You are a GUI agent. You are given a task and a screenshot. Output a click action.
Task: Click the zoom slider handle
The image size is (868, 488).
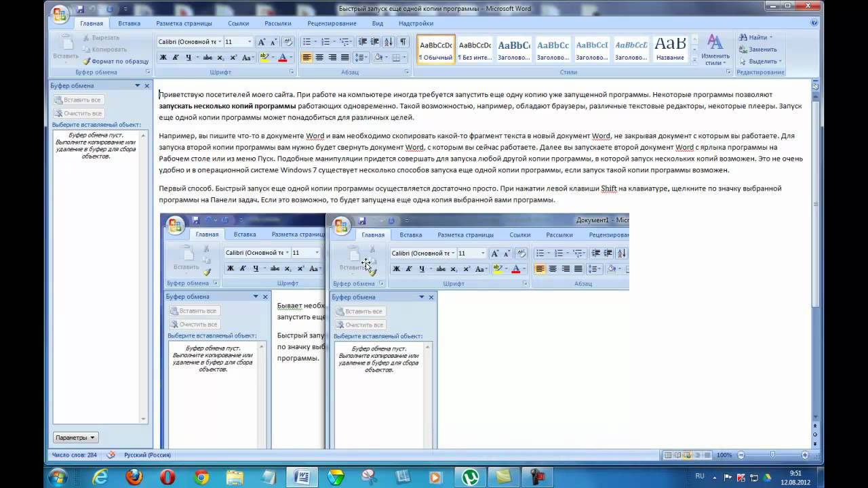pos(772,455)
